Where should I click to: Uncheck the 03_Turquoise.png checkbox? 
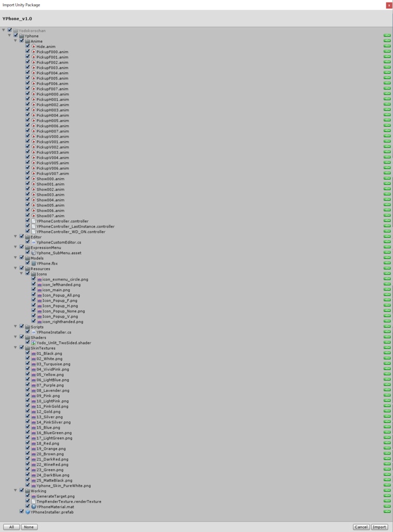(28, 364)
